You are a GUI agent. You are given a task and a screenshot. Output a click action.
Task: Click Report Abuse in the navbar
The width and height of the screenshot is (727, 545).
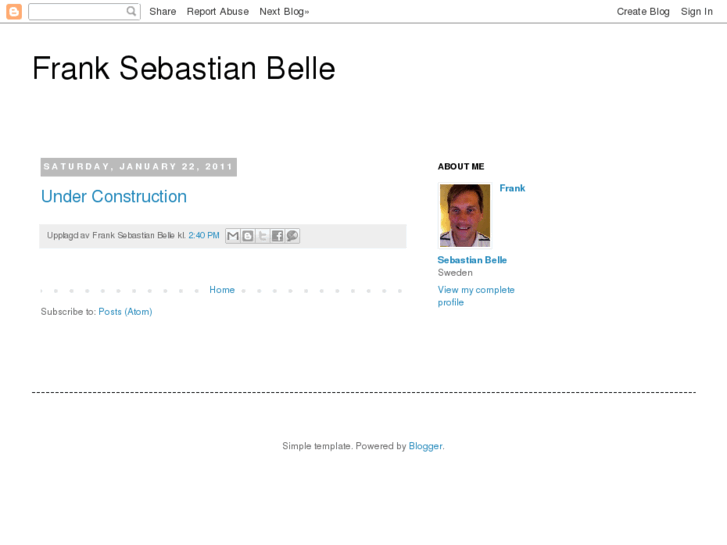[x=217, y=12]
